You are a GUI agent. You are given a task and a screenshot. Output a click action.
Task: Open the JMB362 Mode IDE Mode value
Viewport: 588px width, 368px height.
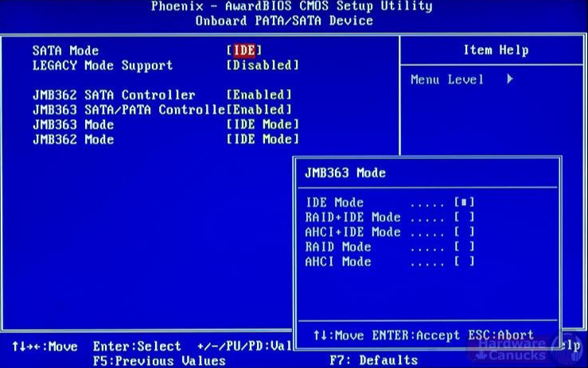263,139
